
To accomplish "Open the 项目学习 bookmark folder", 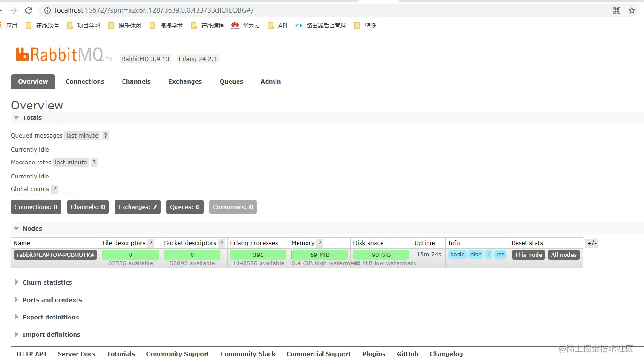I will tap(84, 26).
